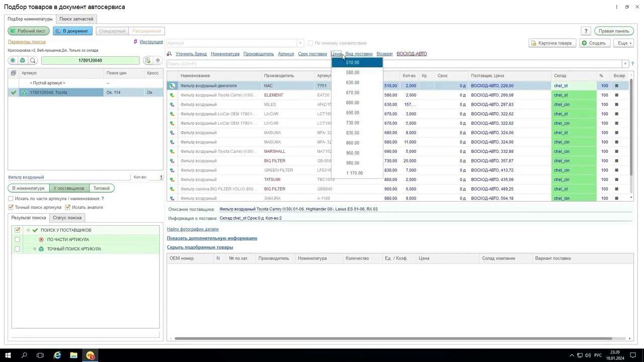Click the 'Рабочий лист' button

pyautogui.click(x=29, y=31)
